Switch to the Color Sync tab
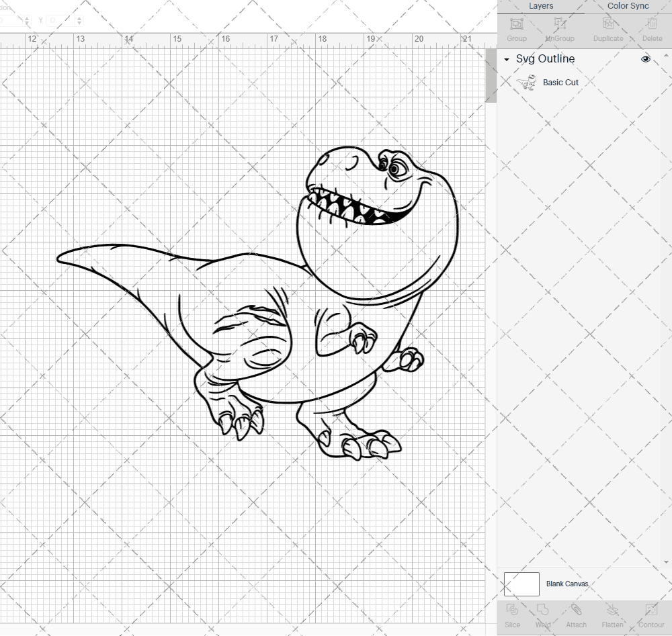 click(628, 6)
